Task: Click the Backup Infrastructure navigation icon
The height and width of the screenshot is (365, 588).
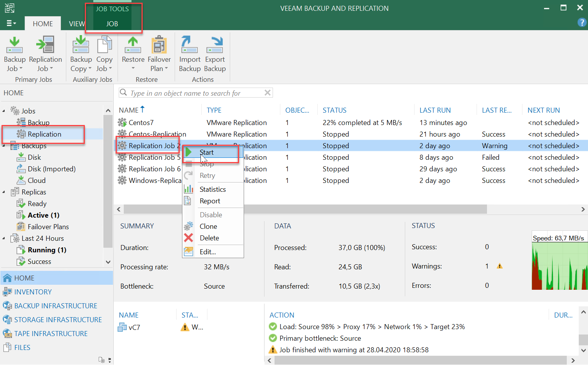Action: (x=7, y=306)
